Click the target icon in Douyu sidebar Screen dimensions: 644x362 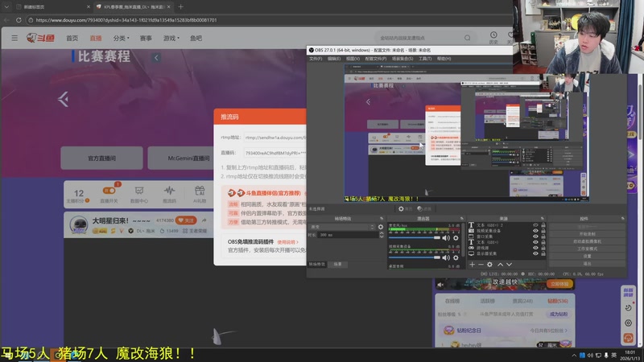point(628,323)
